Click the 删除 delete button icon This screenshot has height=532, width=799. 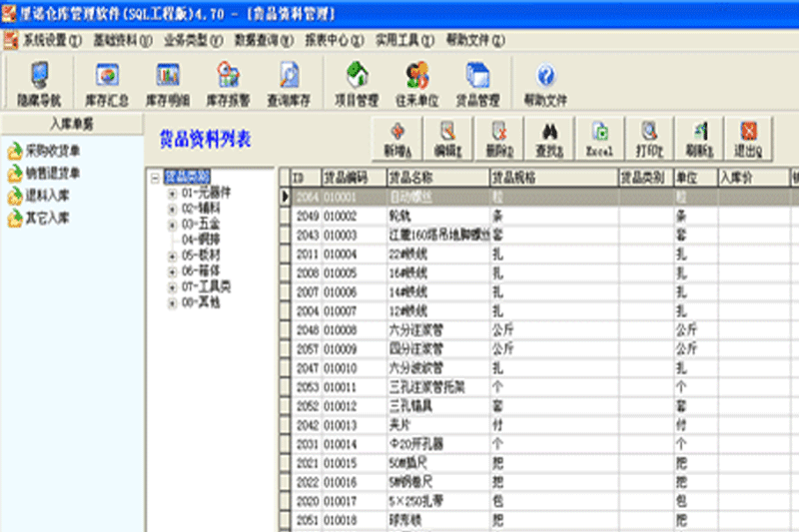coord(498,132)
